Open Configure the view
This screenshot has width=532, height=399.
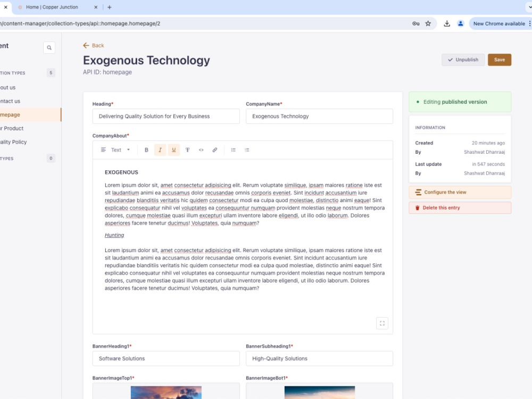(460, 193)
